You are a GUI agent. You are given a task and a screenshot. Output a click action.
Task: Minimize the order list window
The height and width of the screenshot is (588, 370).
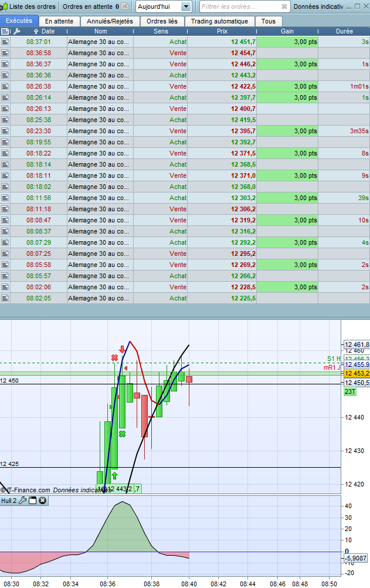point(349,7)
